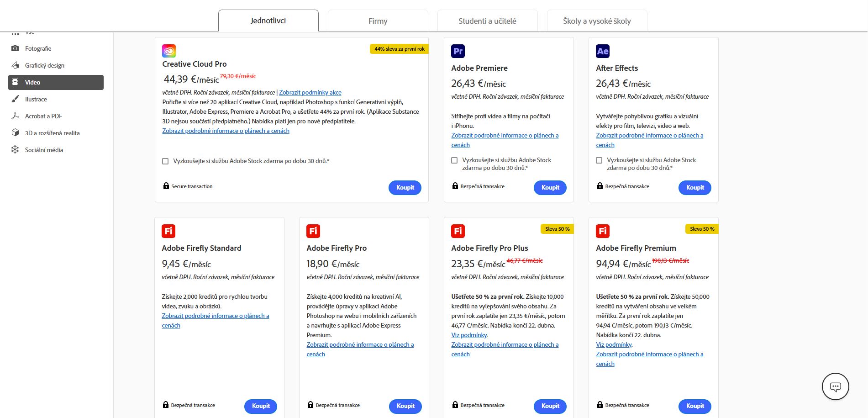Open the chat support bubble
Image resolution: width=868 pixels, height=418 pixels.
click(x=835, y=386)
